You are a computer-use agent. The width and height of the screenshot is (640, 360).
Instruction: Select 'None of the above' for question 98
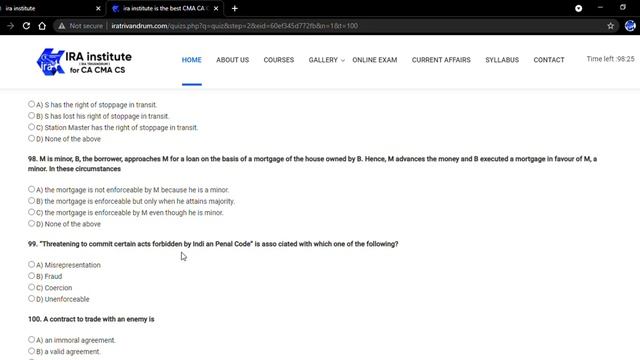point(31,224)
